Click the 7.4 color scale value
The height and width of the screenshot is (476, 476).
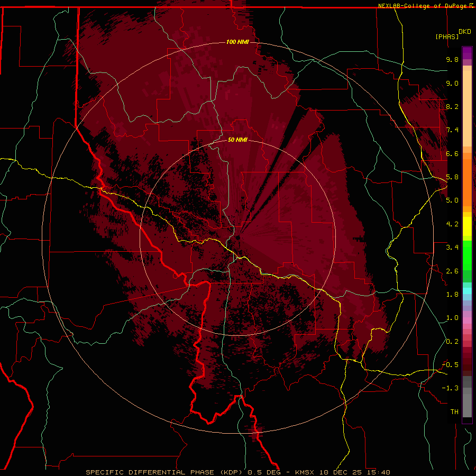(452, 130)
